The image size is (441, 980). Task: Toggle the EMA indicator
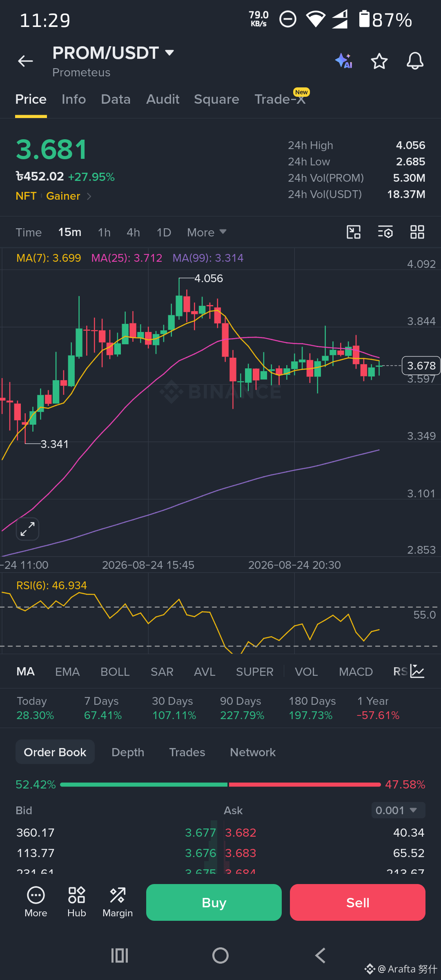[x=67, y=672]
